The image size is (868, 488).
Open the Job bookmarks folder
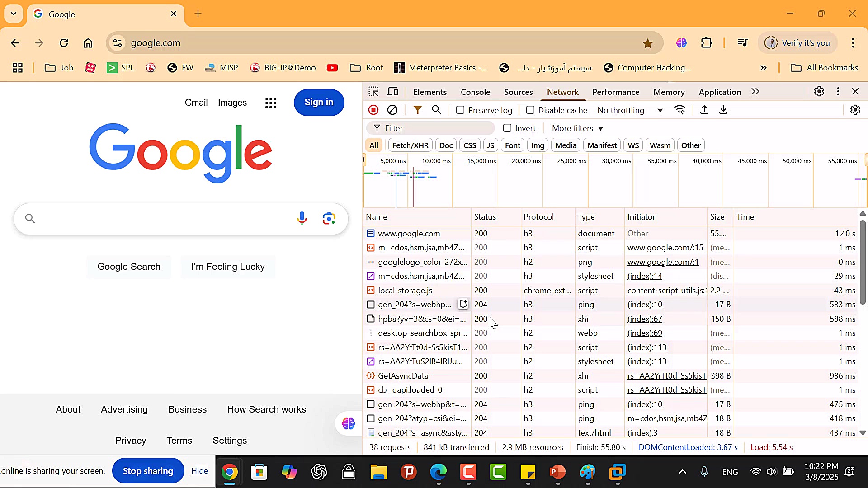coord(59,68)
